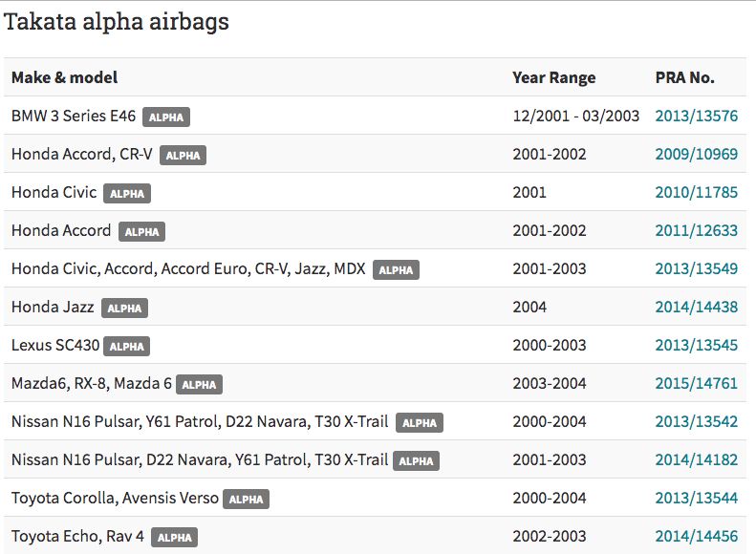The height and width of the screenshot is (554, 756).
Task: Open PRA link 2014/14182
Action: 696,460
